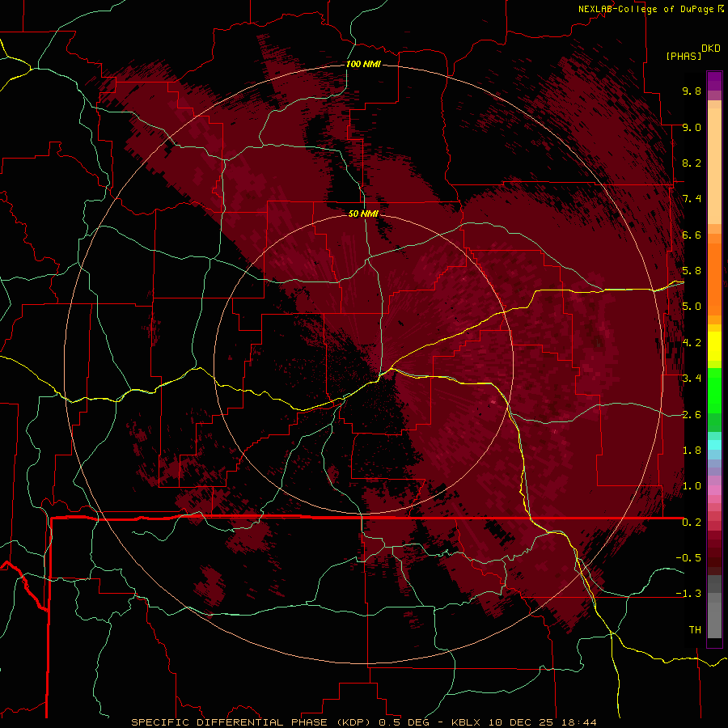This screenshot has width=728, height=728.
Task: Click the 7.4 legend value
Action: tap(692, 199)
